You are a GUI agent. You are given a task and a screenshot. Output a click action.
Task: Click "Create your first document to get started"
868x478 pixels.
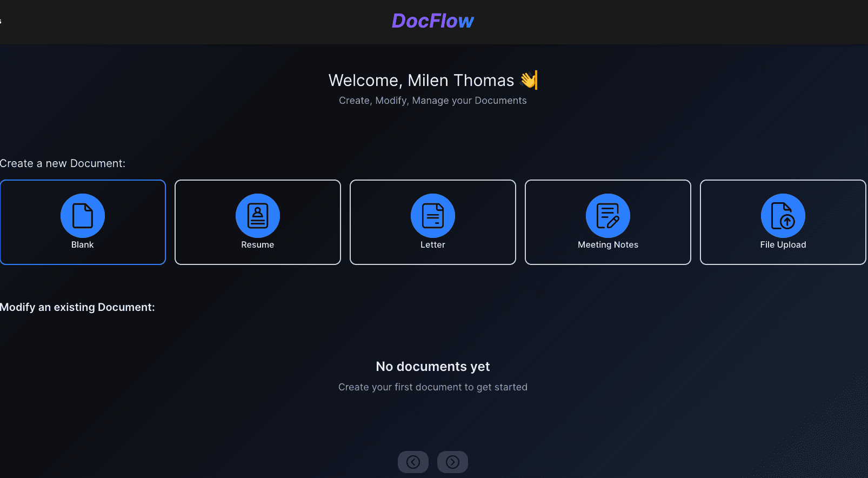(x=433, y=387)
